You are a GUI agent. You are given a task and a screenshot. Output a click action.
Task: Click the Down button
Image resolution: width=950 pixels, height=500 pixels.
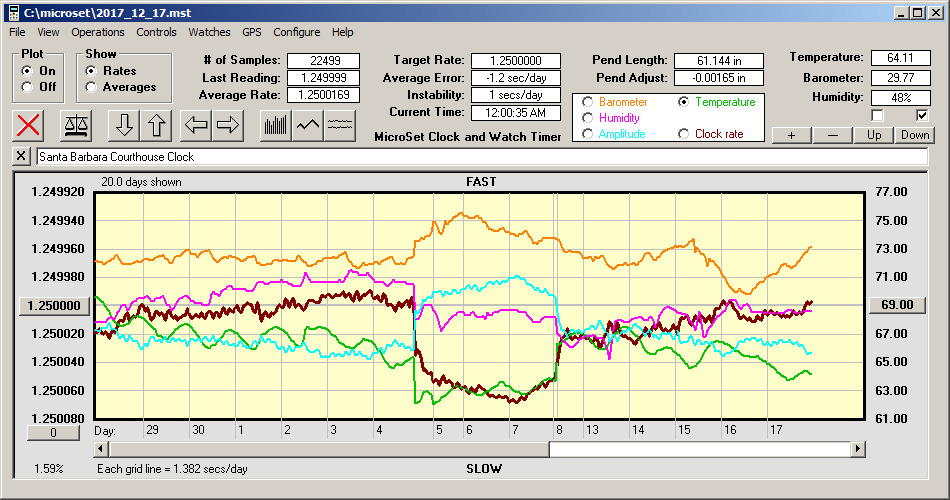(x=915, y=135)
